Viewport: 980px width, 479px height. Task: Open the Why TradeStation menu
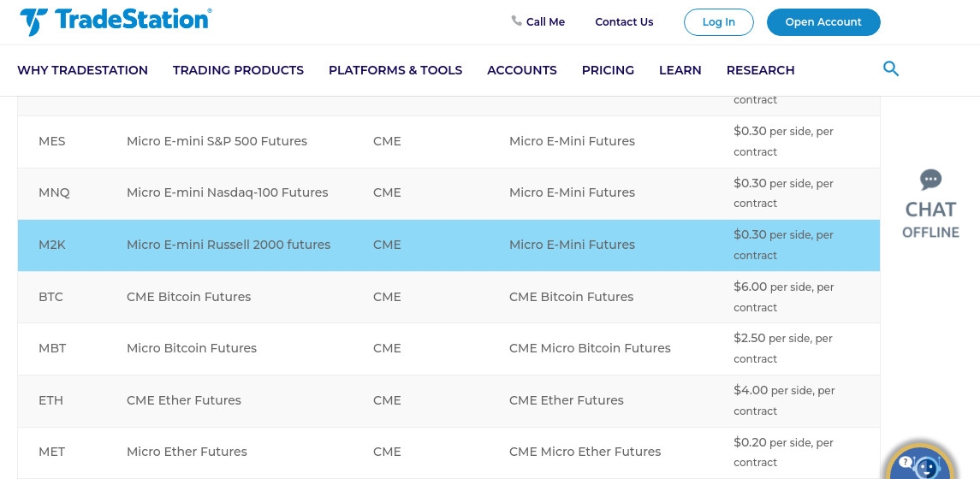point(82,70)
